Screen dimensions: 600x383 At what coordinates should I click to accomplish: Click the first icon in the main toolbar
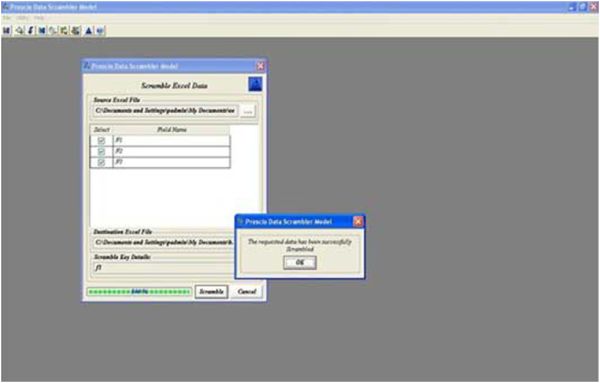[x=7, y=31]
